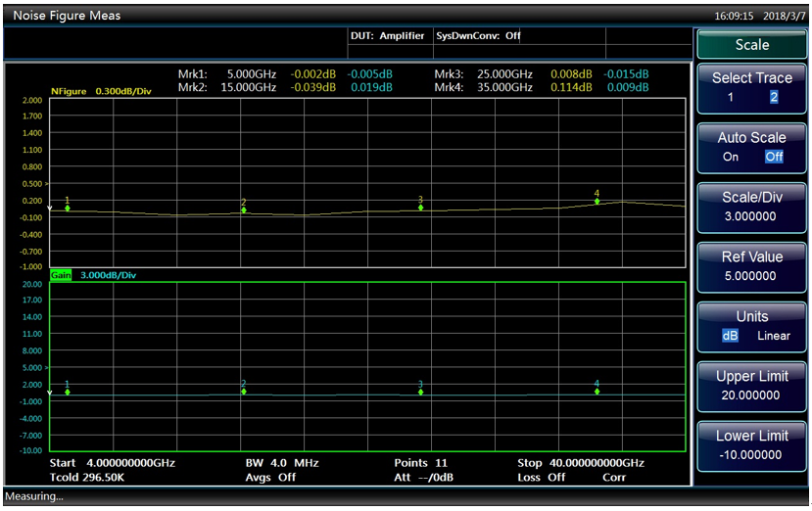Click marker 1 diamond on Gain trace
812x511 pixels.
pos(68,392)
